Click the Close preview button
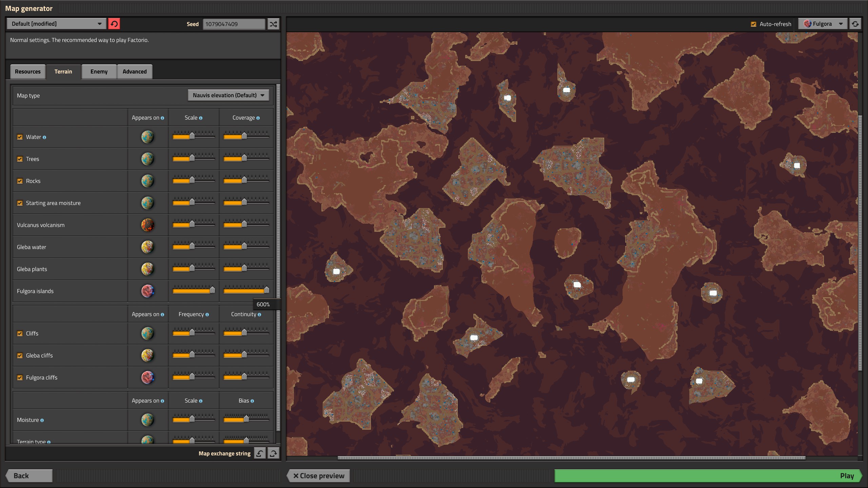This screenshot has height=488, width=868. (319, 475)
